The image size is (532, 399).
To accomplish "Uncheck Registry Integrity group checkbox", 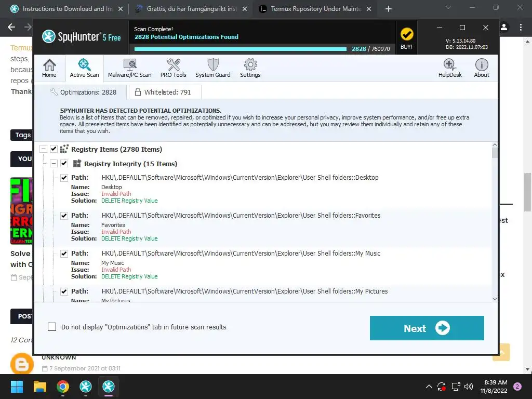I will pos(64,164).
